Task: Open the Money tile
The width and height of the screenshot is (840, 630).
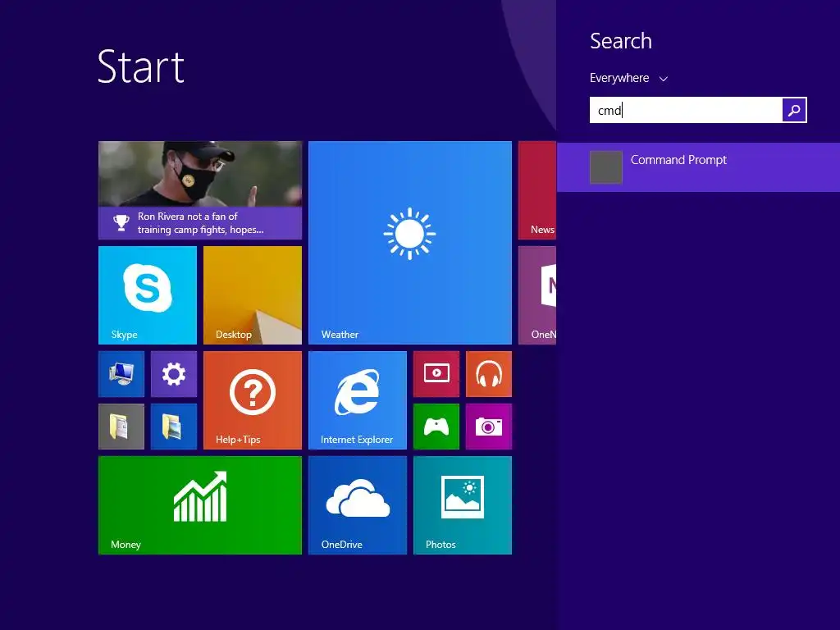Action: [x=200, y=505]
